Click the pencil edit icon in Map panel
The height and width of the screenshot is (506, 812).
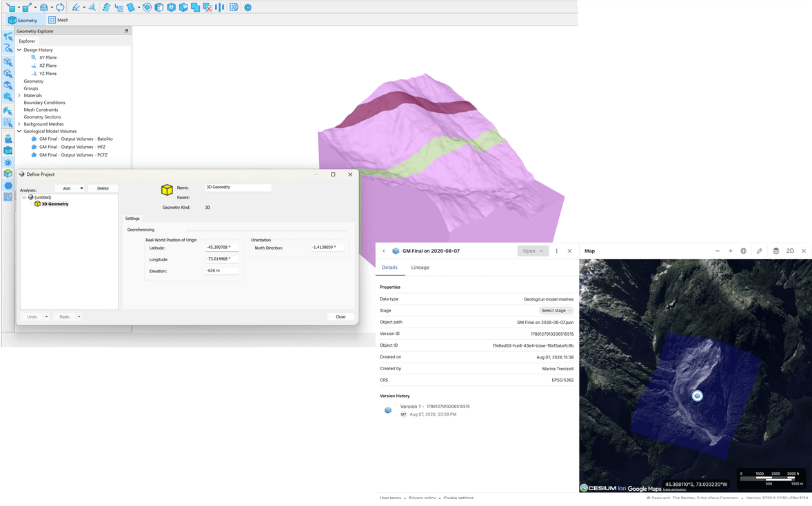coord(759,251)
